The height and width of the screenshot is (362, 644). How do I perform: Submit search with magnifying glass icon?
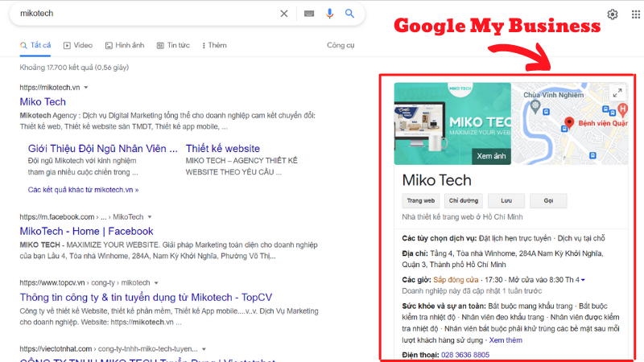[349, 14]
